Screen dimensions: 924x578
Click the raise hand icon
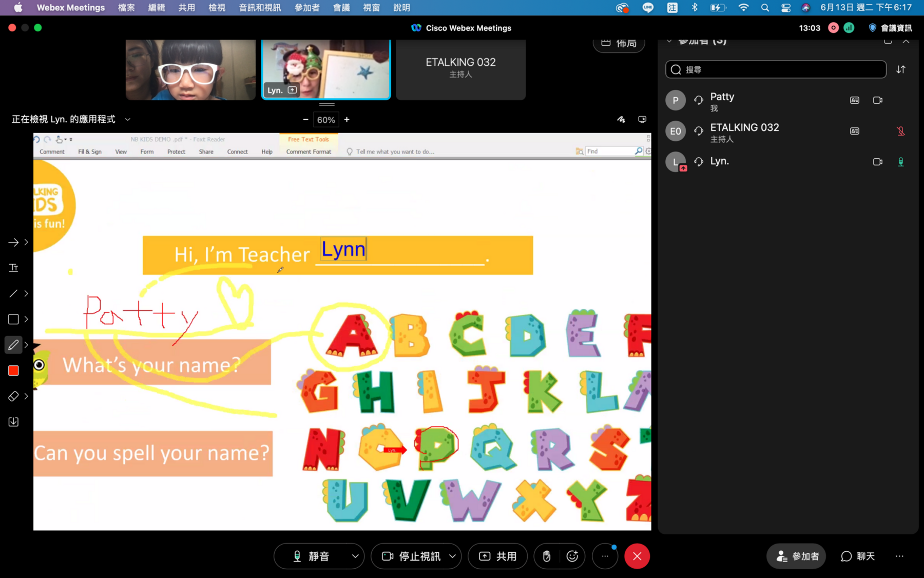[547, 556]
